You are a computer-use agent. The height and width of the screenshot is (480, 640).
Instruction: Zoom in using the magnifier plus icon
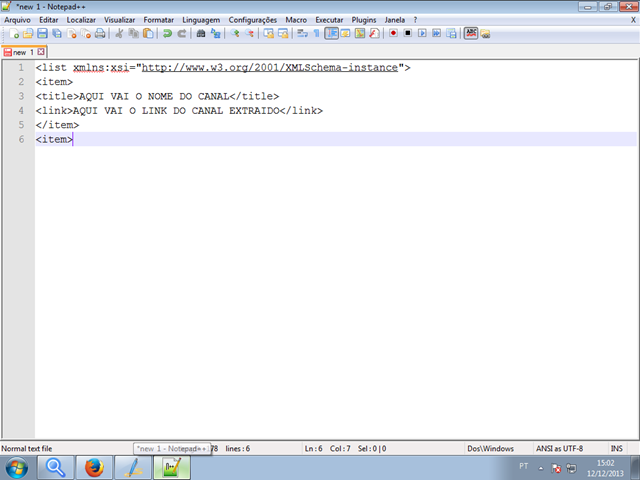pos(235,33)
